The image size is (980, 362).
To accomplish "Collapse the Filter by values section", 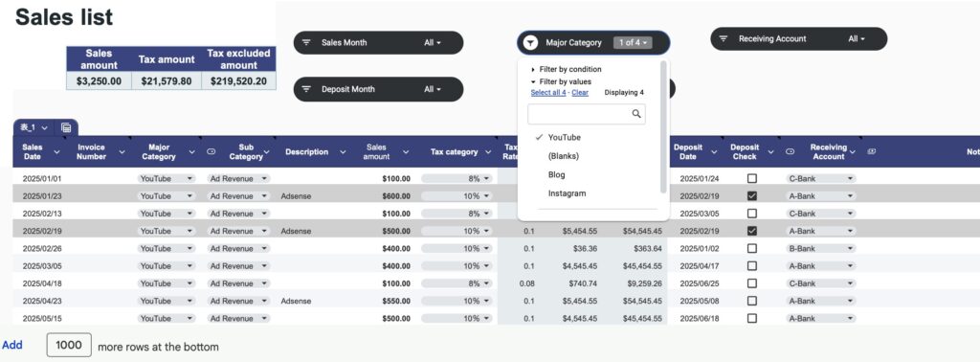I will tap(561, 82).
